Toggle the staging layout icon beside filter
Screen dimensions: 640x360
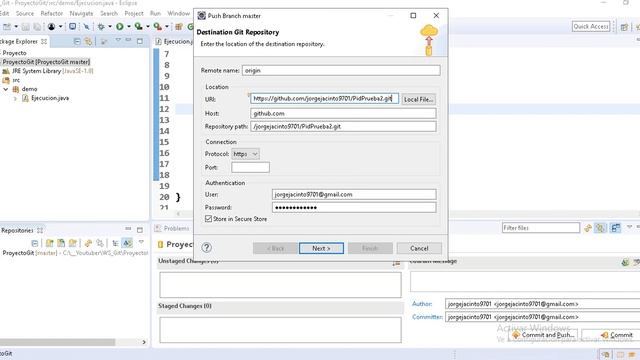pos(616,228)
